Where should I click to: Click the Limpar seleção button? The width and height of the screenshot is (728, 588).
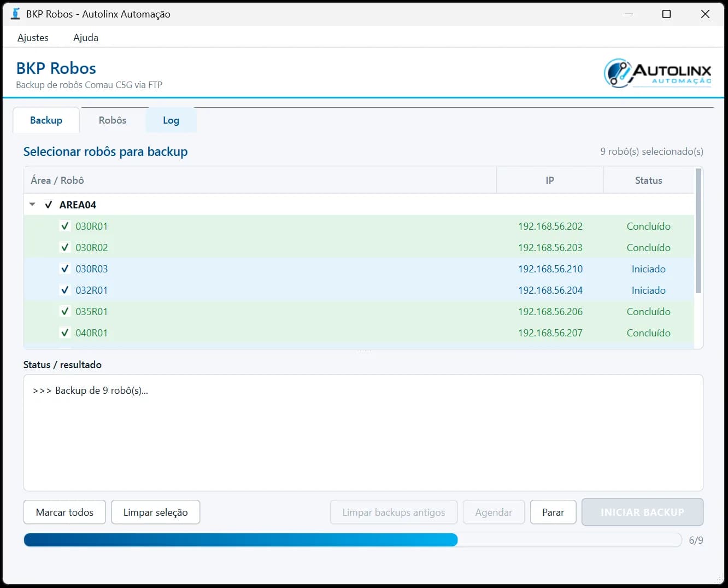155,513
